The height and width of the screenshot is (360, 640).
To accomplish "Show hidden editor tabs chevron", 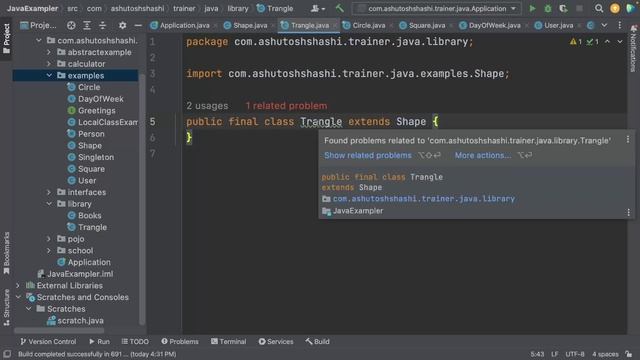I will pyautogui.click(x=604, y=25).
